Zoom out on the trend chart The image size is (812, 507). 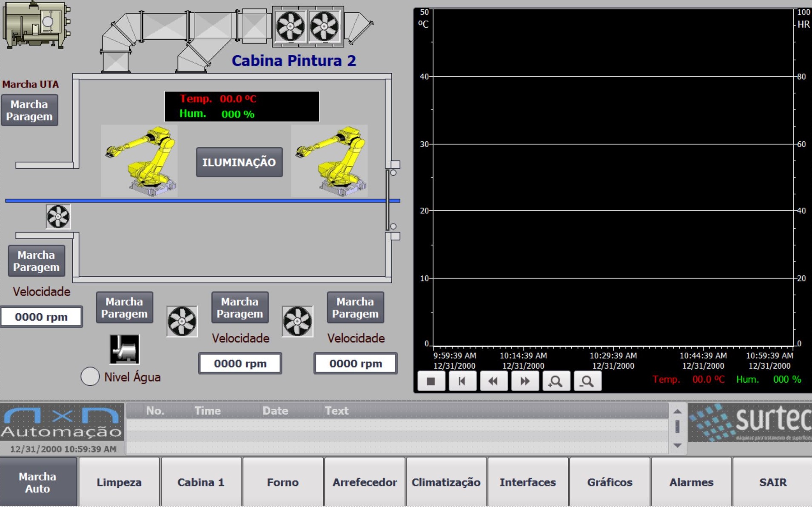click(587, 381)
